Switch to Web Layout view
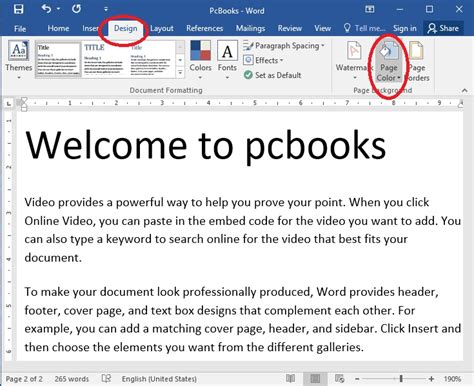Image resolution: width=474 pixels, height=386 pixels. [339, 379]
